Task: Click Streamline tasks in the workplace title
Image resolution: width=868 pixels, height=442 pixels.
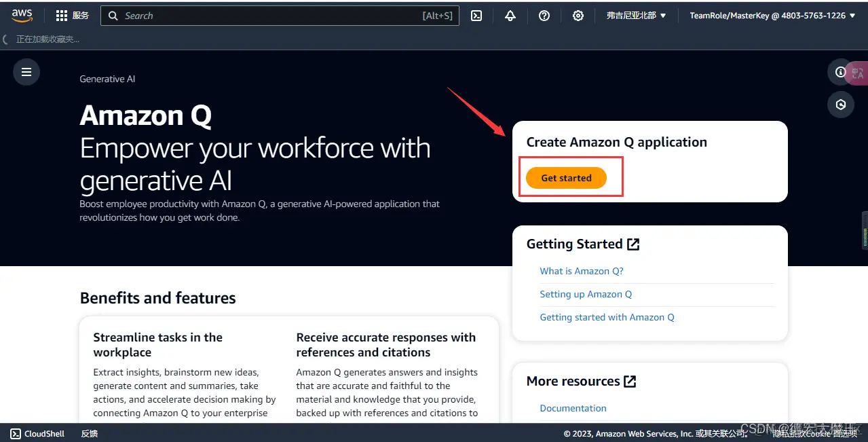Action: click(x=157, y=345)
